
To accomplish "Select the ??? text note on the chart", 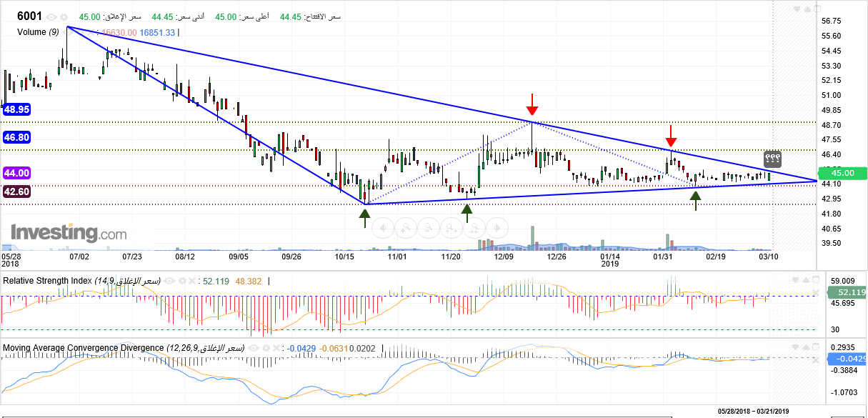I will point(772,159).
